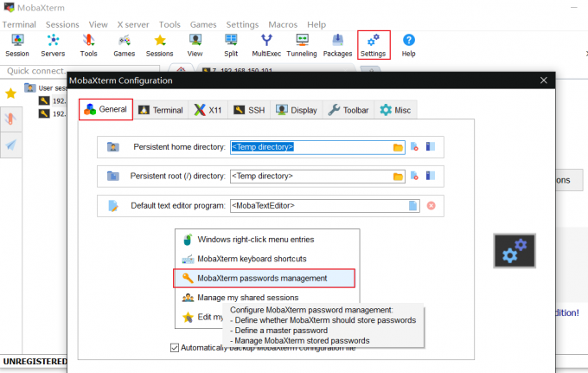Open the tools sidebar tab icon
This screenshot has width=588, height=373.
11,119
